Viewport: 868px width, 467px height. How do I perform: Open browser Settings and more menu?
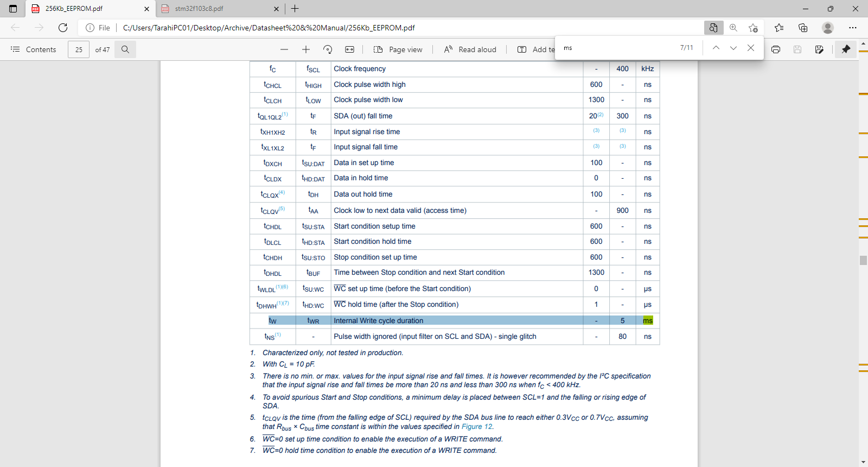pyautogui.click(x=853, y=28)
